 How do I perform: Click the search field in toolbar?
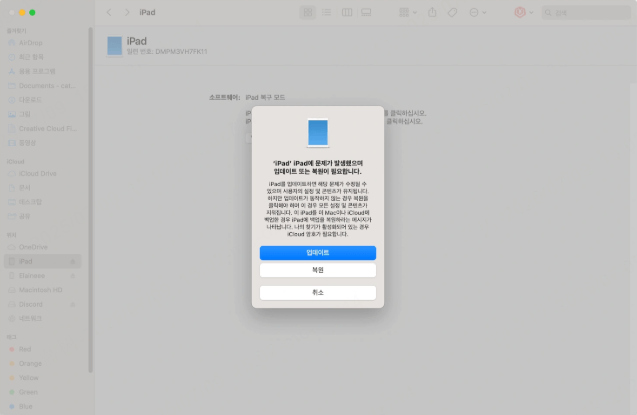586,13
